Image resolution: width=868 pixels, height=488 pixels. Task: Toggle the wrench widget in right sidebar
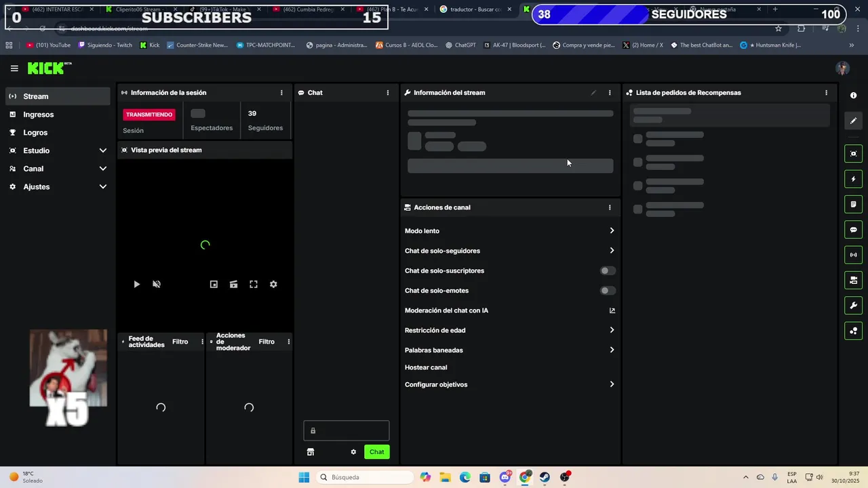pyautogui.click(x=853, y=306)
